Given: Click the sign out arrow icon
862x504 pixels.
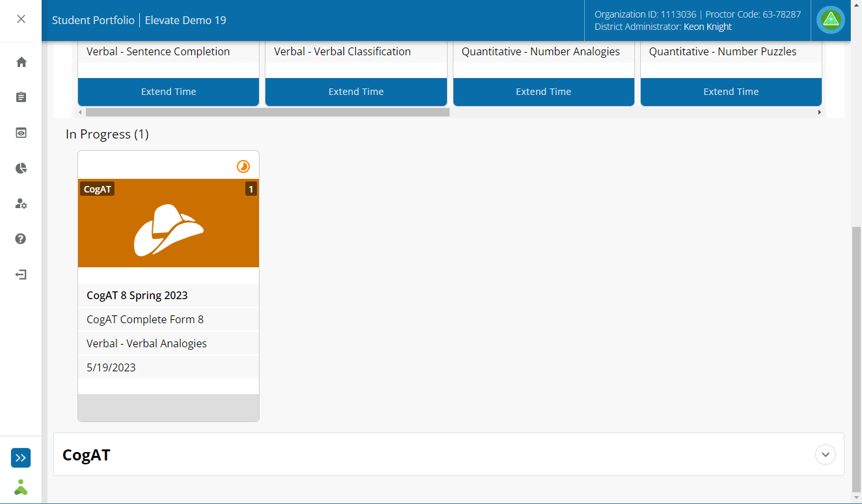Looking at the screenshot, I should (x=21, y=274).
